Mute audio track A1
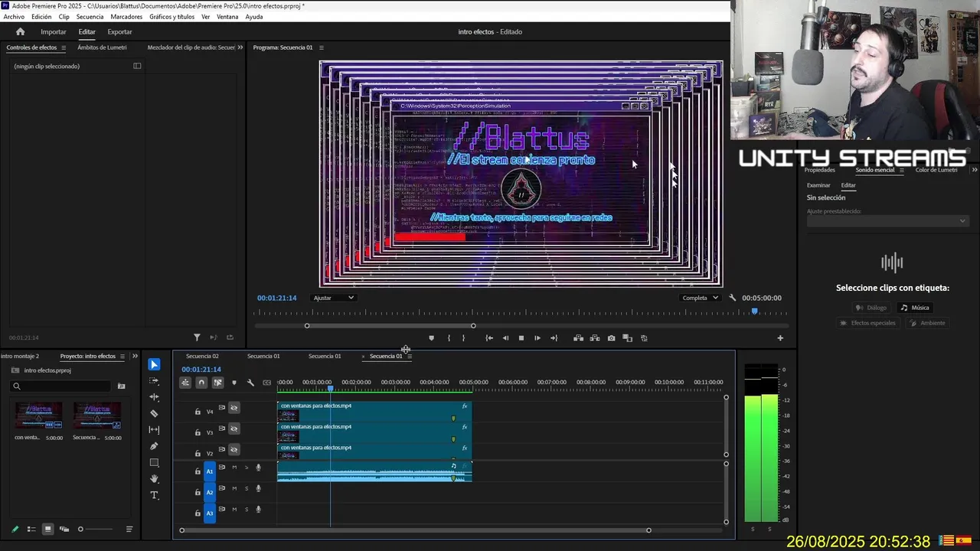This screenshot has height=551, width=980. tap(234, 468)
